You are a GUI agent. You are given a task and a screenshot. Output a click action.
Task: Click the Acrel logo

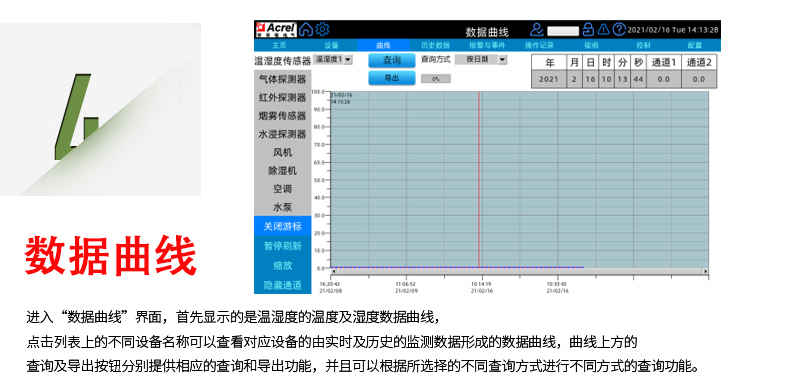coord(276,29)
